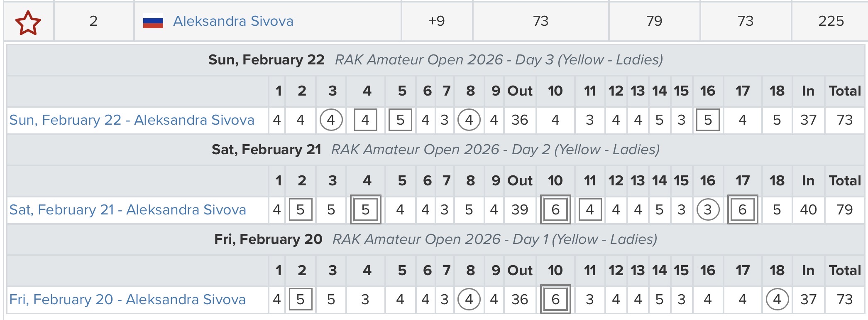
Task: Select Sunday's circled birdie on hole 3
Action: pos(331,120)
